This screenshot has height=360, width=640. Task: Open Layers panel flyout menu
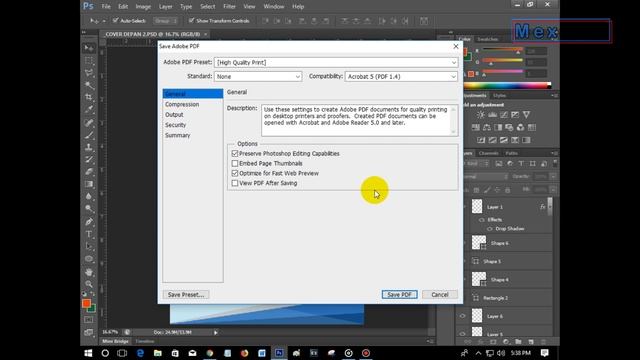point(555,153)
